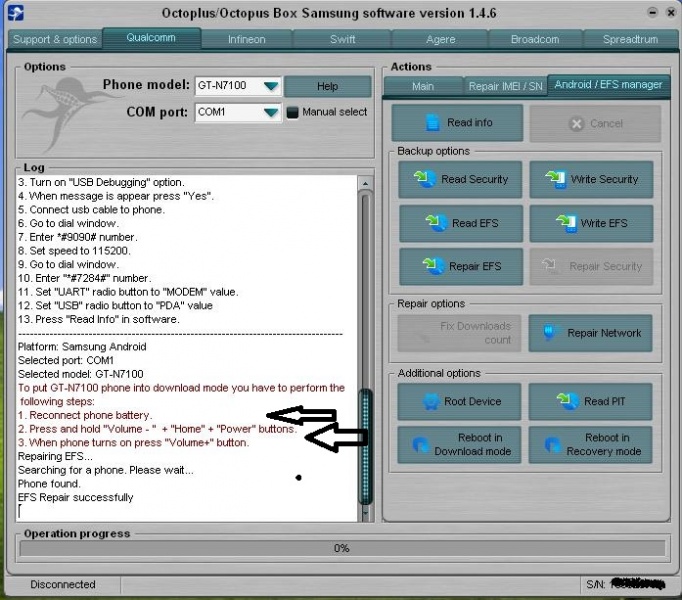Switch to the Broadcom tab
Screen dimensions: 682x600
535,39
